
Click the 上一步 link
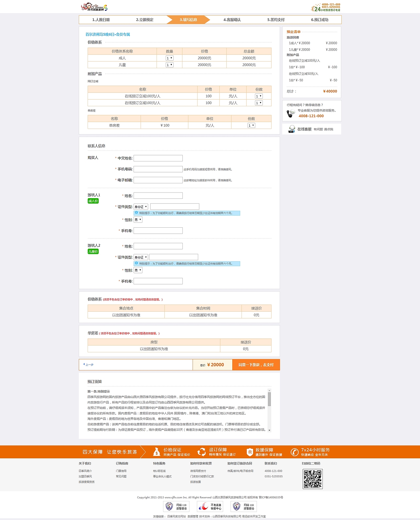89,365
